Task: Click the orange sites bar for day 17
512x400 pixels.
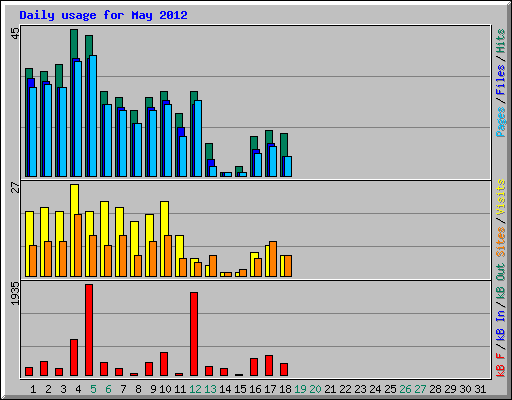Action: [x=273, y=259]
